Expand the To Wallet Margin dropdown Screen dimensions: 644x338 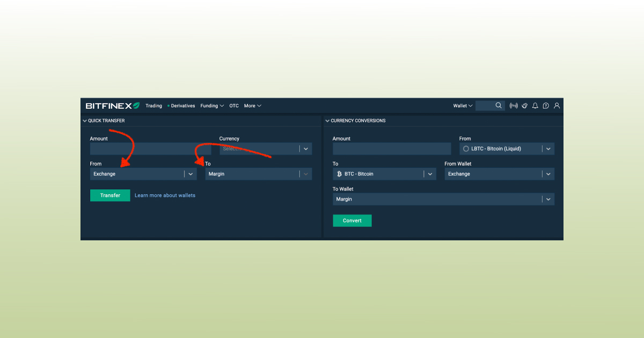[548, 199]
